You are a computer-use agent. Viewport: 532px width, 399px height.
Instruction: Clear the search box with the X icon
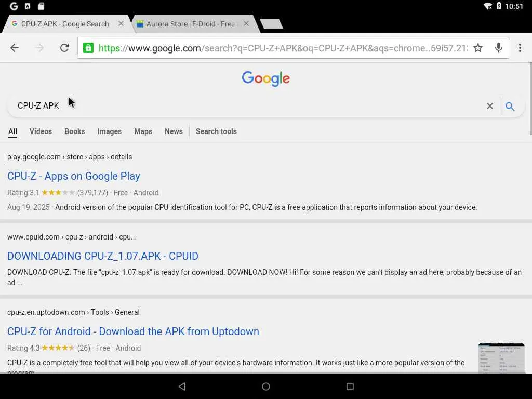coord(489,106)
